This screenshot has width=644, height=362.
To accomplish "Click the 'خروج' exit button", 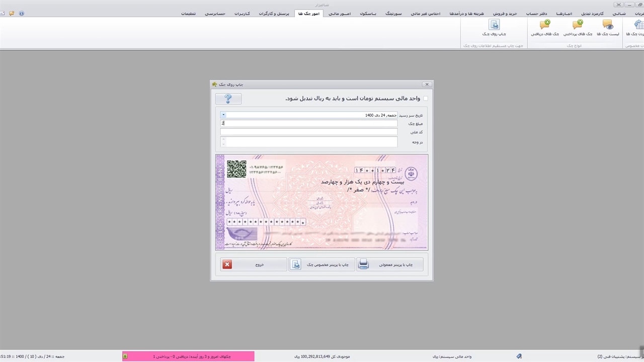I will pos(254,264).
